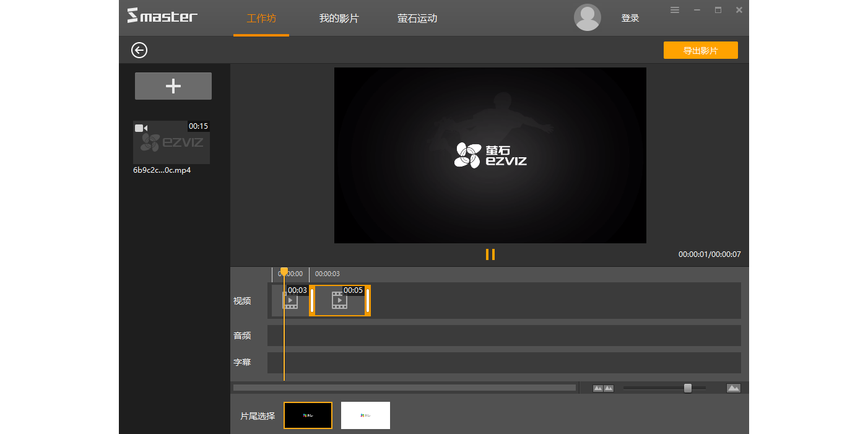Click the timeline zoom-in mountain icon
Image resolution: width=868 pixels, height=434 pixels.
[609, 388]
